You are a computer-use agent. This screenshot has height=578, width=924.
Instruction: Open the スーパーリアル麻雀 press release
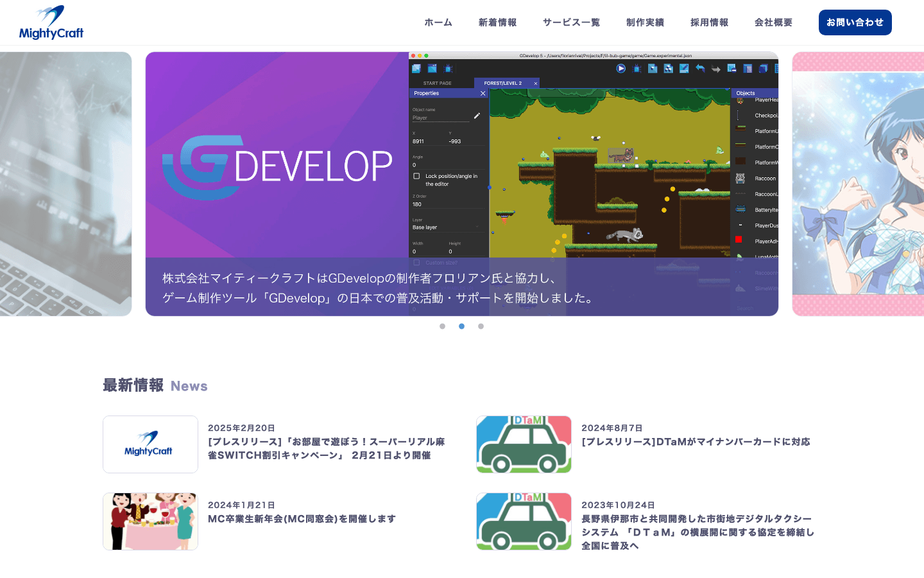[x=326, y=448]
